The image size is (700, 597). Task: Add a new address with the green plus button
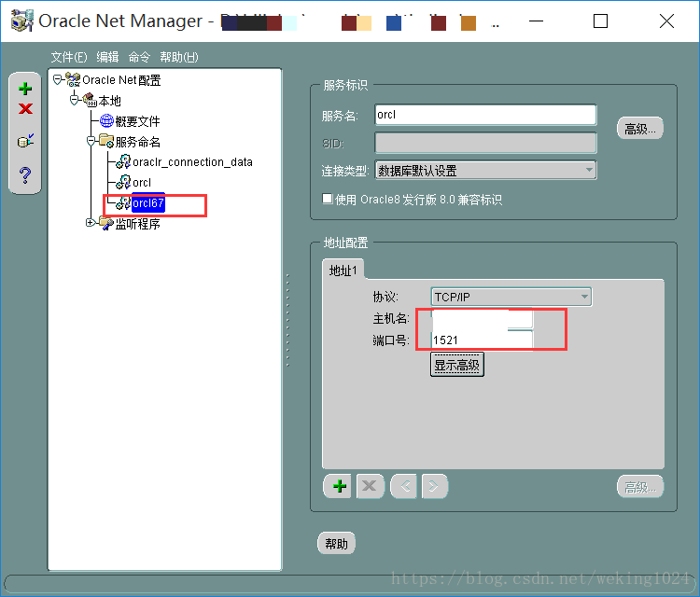click(340, 486)
